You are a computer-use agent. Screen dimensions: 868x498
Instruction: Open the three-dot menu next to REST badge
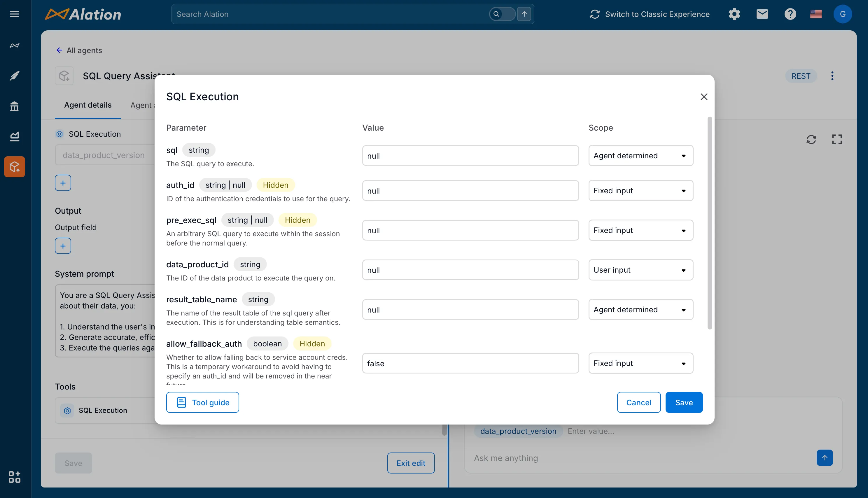click(832, 76)
